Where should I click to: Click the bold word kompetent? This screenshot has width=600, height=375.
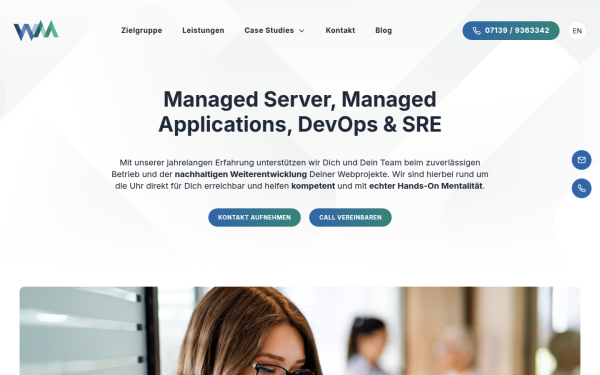(313, 186)
